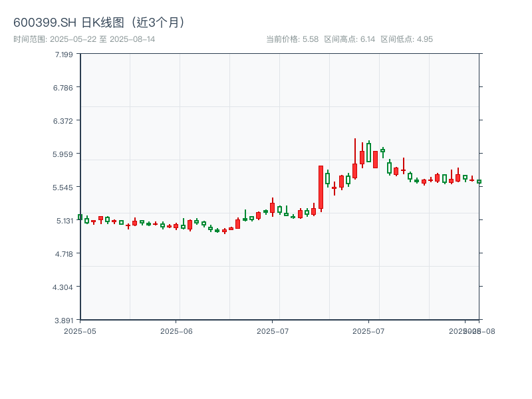Click the 5.545 y-axis label
532x399 pixels.
pyautogui.click(x=63, y=188)
